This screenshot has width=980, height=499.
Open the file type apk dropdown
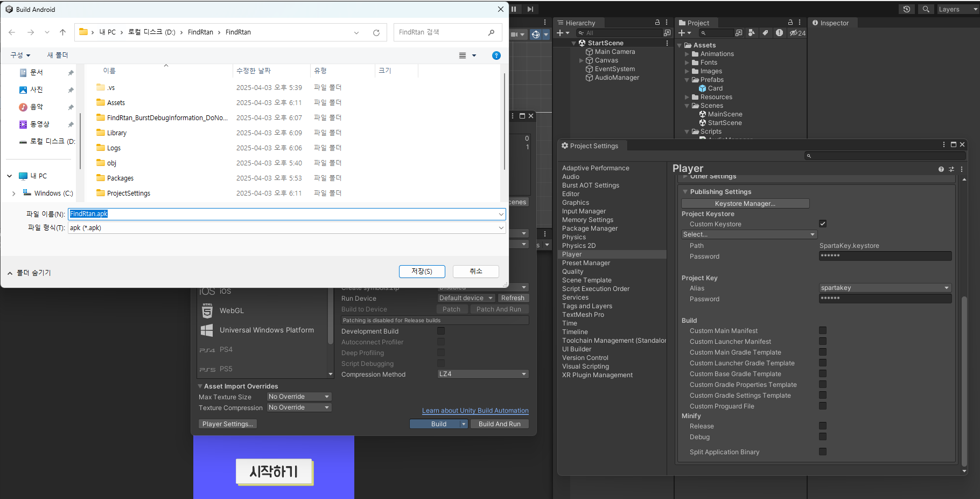(287, 228)
